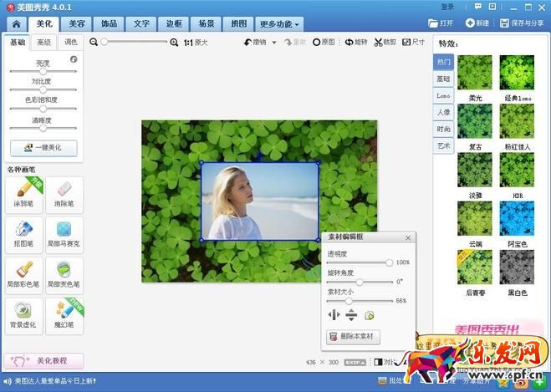551x392 pixels.
Task: Expand the 更多功能 dropdown menu
Action: pyautogui.click(x=279, y=24)
